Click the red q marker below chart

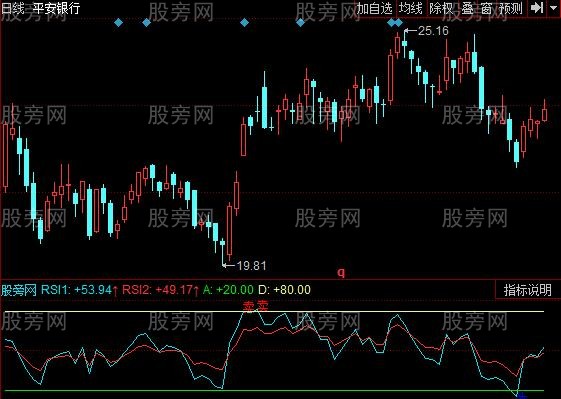click(x=341, y=273)
